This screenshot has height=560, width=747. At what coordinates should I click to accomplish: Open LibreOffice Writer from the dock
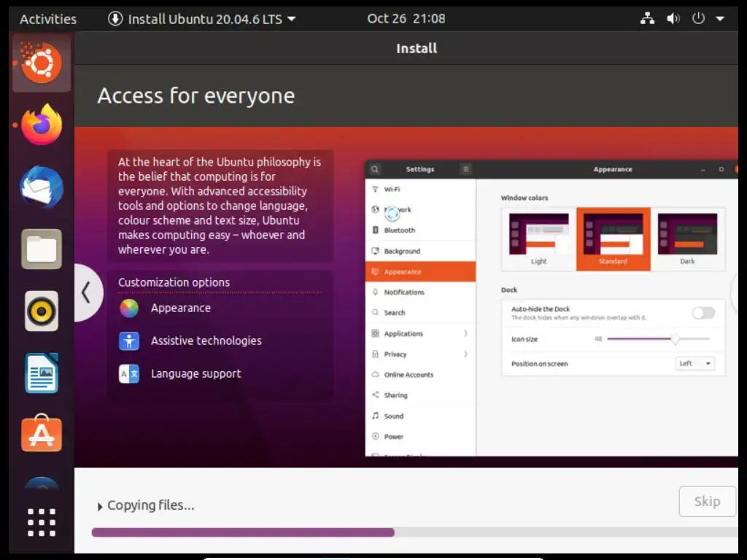42,373
